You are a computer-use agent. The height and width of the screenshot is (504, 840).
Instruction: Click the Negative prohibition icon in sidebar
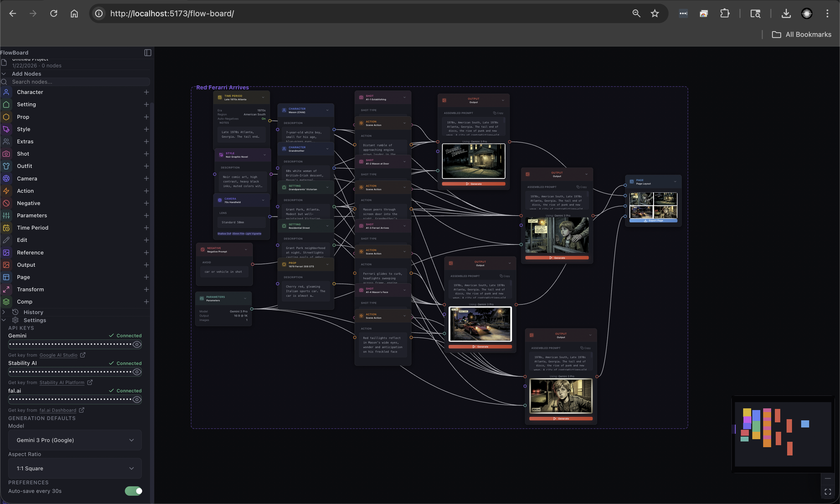tap(6, 203)
